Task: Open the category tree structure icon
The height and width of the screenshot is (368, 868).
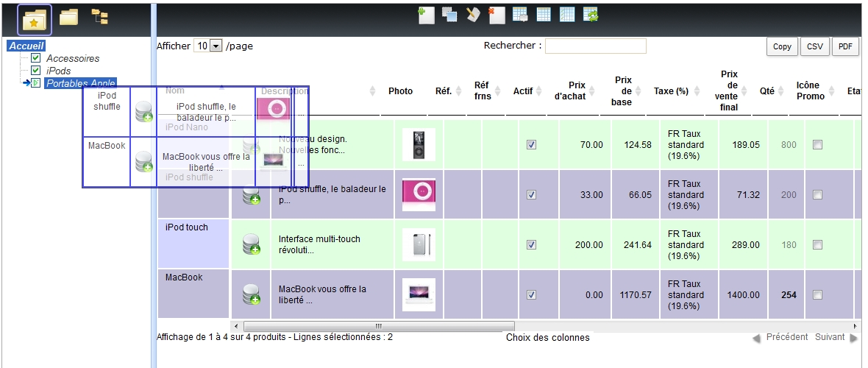Action: coord(99,17)
